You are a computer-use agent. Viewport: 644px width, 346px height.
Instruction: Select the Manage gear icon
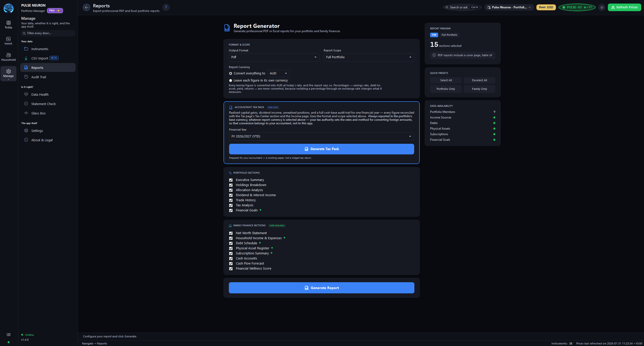[8, 71]
